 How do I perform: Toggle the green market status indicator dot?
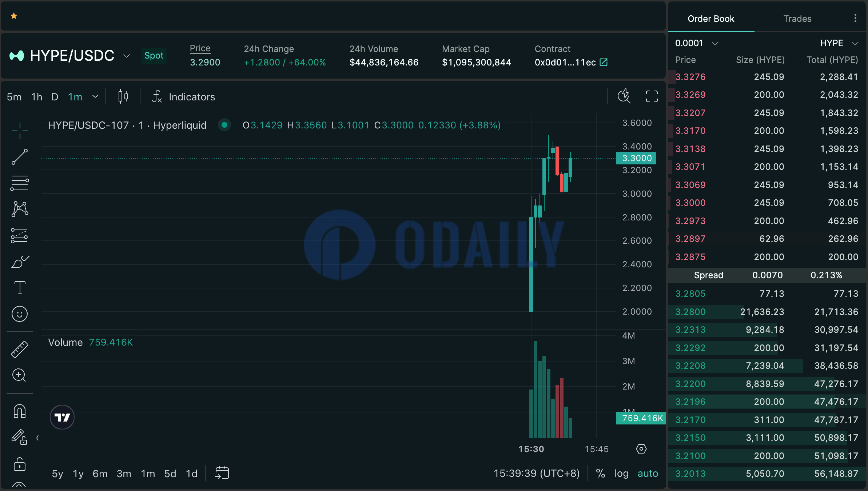click(x=224, y=125)
